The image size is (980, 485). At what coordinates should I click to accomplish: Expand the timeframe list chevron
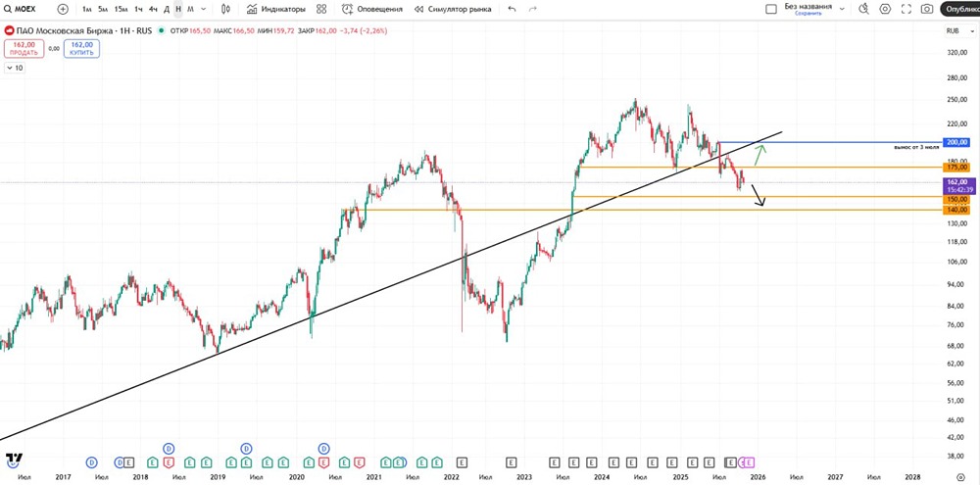[x=203, y=10]
